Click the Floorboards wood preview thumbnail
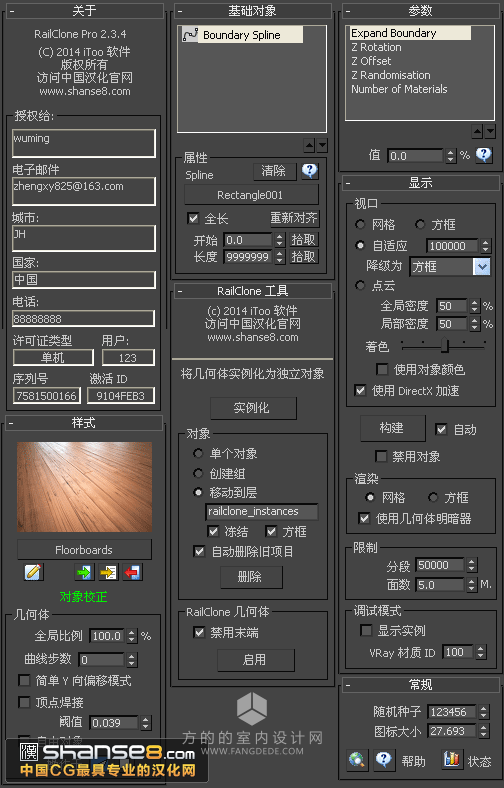This screenshot has width=504, height=788. pos(84,486)
